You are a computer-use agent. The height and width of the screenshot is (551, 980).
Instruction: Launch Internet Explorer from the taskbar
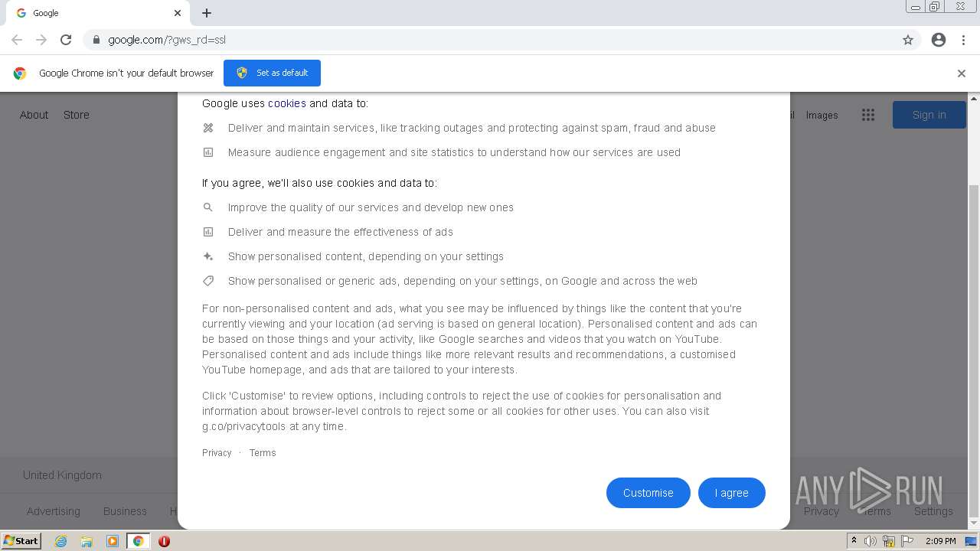click(x=60, y=541)
